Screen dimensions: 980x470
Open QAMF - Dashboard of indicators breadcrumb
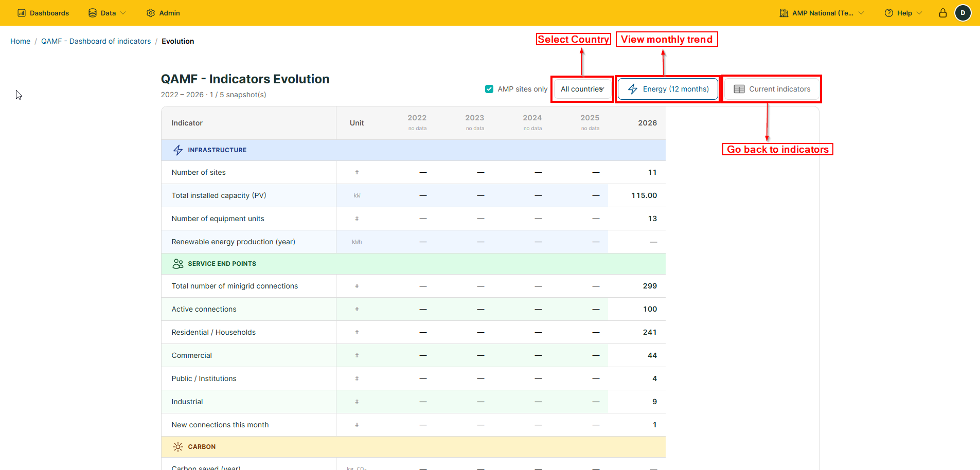click(96, 41)
